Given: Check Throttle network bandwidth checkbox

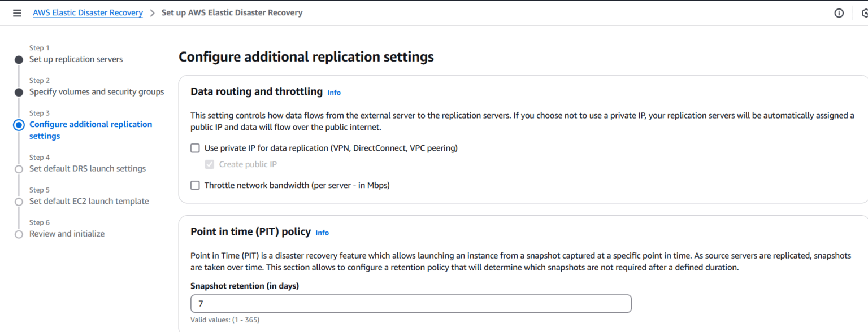Looking at the screenshot, I should pos(195,185).
